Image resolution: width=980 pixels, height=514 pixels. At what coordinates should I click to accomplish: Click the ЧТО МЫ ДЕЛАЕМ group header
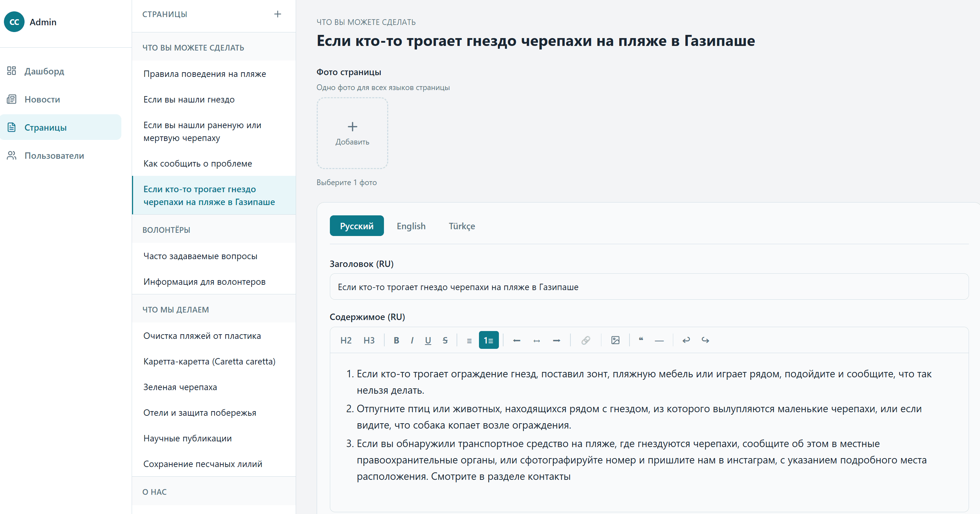point(214,309)
